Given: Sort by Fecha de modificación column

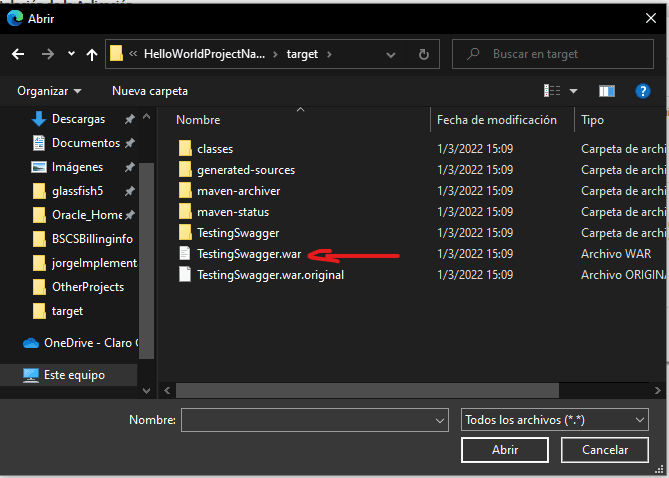Looking at the screenshot, I should (x=497, y=120).
